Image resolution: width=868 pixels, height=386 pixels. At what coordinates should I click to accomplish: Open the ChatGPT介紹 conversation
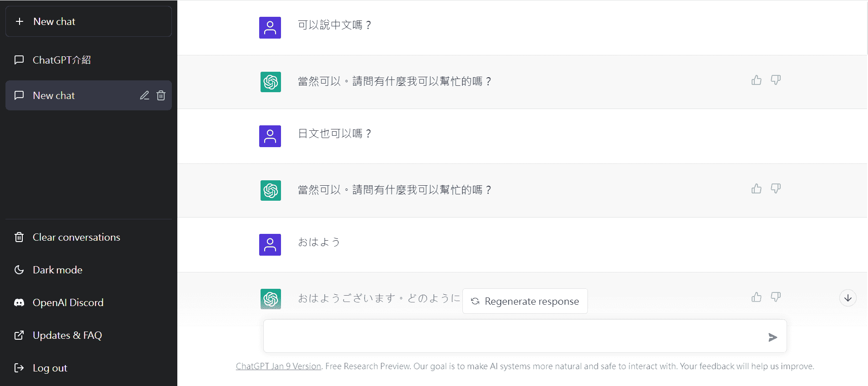[x=89, y=60]
